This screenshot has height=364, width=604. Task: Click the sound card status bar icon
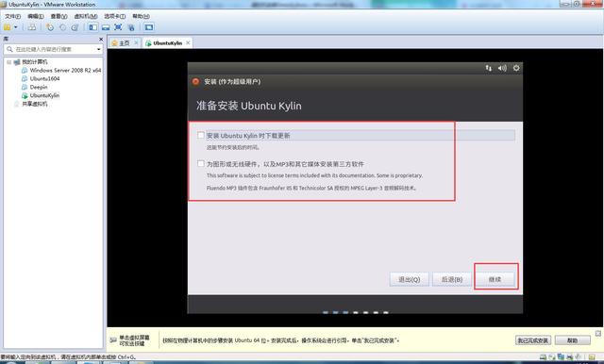click(579, 357)
